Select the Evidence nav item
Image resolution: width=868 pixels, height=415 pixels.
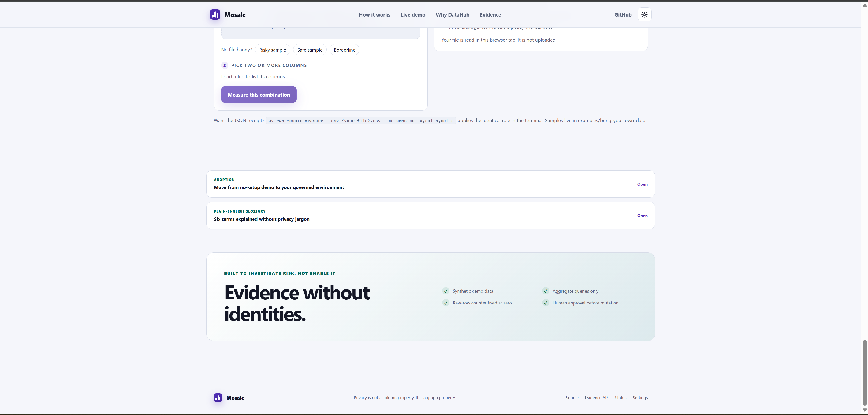490,14
